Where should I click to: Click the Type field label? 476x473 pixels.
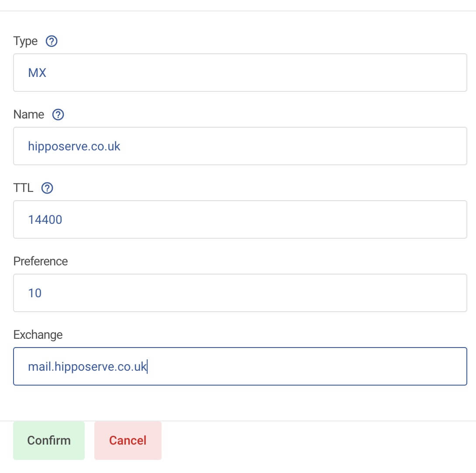[25, 42]
